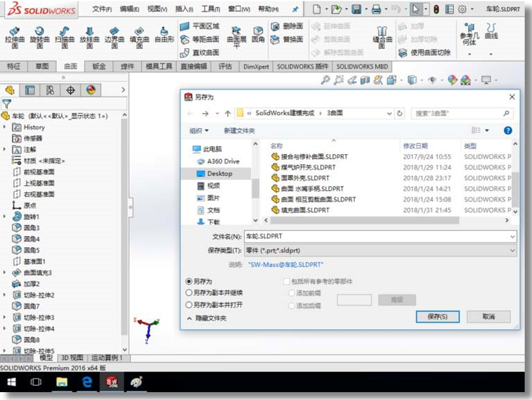Click the New document icon in toolbar
The image size is (532, 400).
tap(317, 9)
